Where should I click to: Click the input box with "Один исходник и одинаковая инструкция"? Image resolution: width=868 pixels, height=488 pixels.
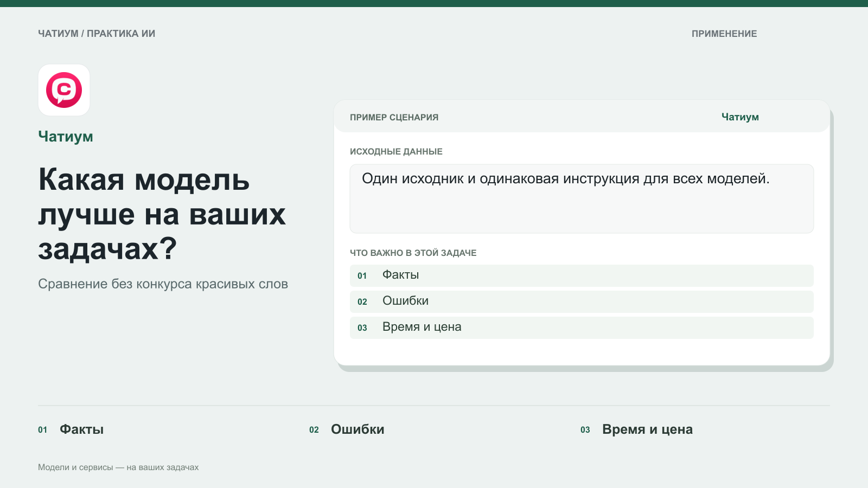click(582, 198)
